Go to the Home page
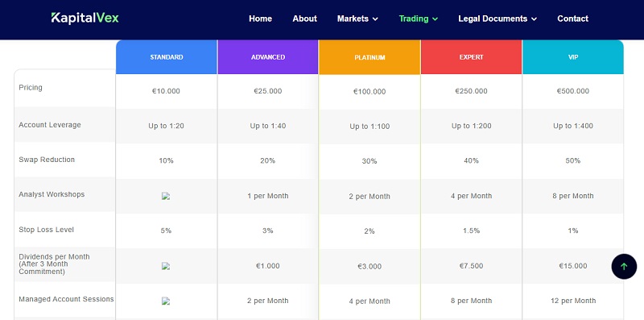644x320 pixels. tap(260, 19)
